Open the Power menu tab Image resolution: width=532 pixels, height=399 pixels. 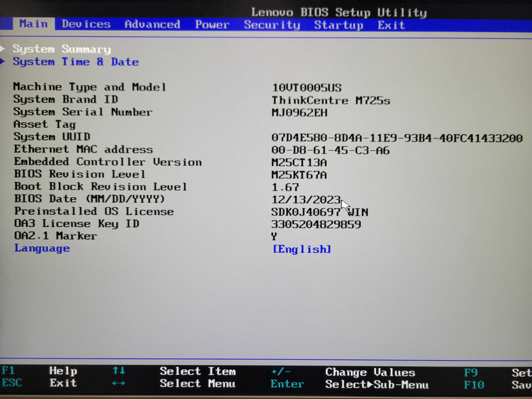pyautogui.click(x=212, y=25)
